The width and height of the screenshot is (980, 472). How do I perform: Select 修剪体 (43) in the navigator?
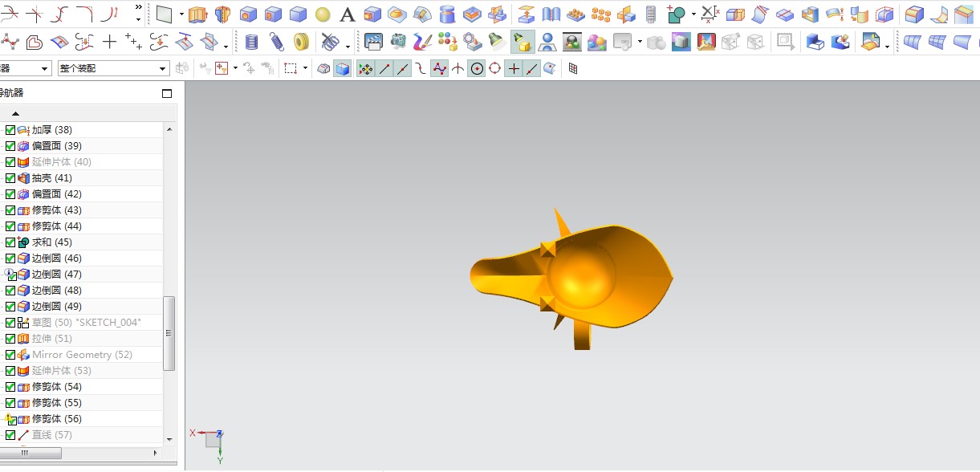57,210
